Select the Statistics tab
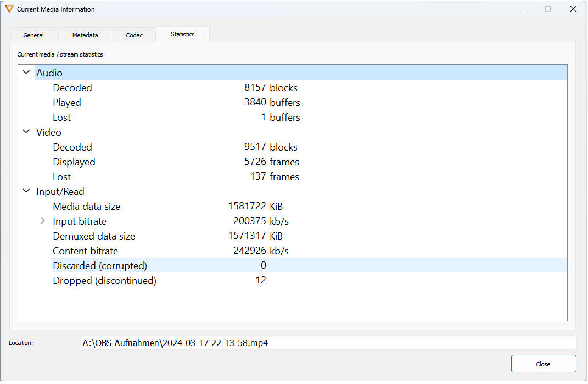Image resolution: width=588 pixels, height=384 pixels. (182, 34)
